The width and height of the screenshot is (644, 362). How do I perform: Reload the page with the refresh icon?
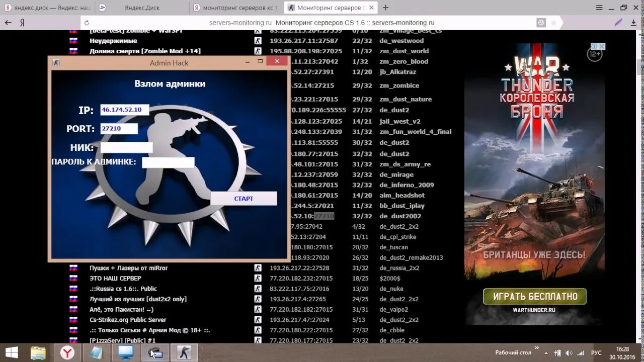point(87,23)
